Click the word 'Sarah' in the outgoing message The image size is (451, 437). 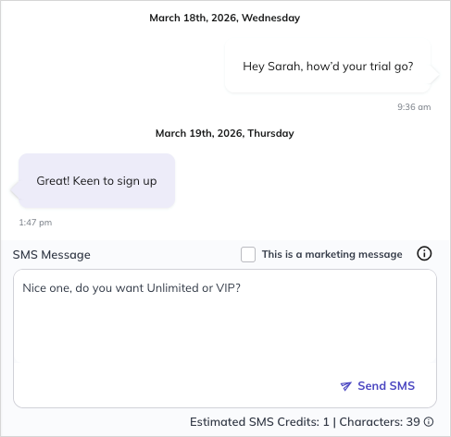click(x=285, y=66)
